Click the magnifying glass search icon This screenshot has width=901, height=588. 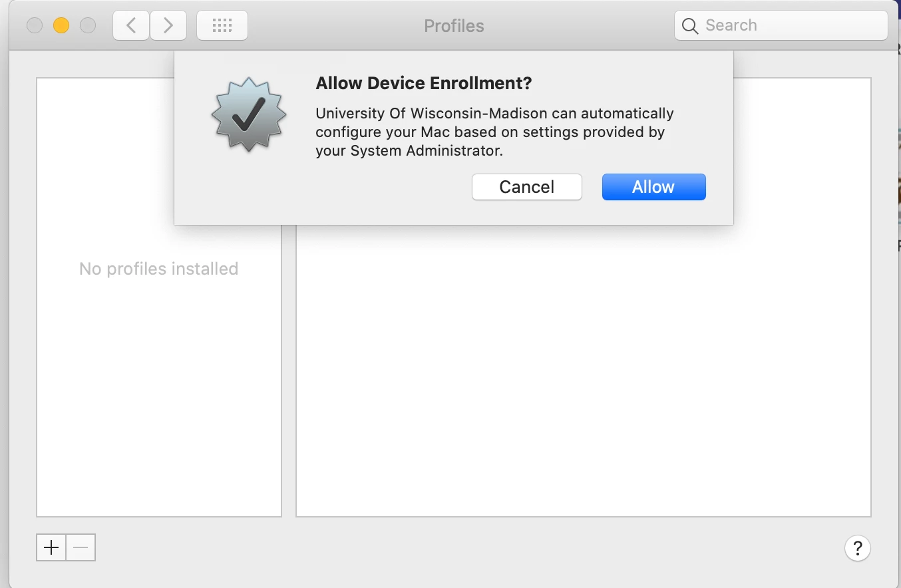point(690,26)
